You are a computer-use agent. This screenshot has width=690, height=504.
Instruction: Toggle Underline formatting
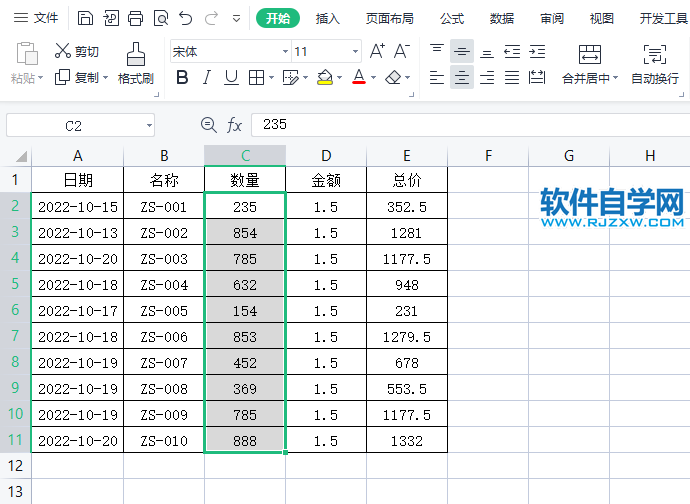tap(231, 77)
